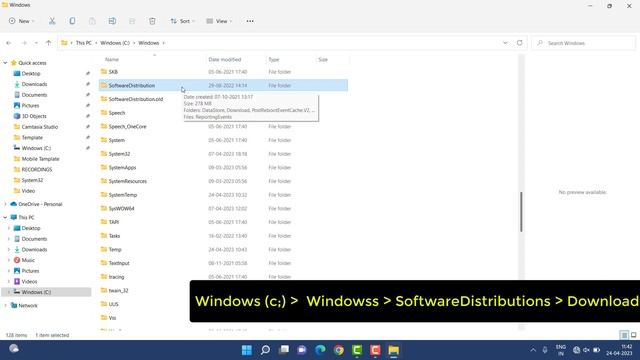Screen dimensions: 640x360
Task: Click This PC in address breadcrumb
Action: 84,43
